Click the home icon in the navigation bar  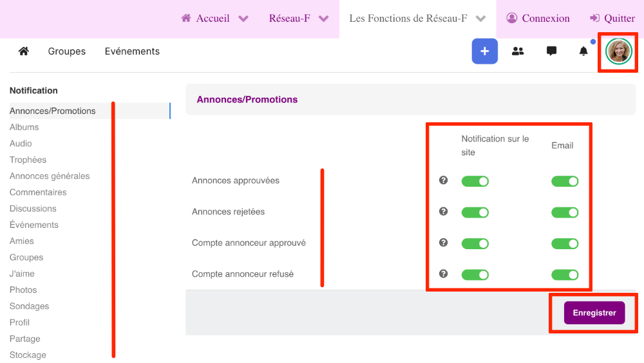[x=24, y=51]
